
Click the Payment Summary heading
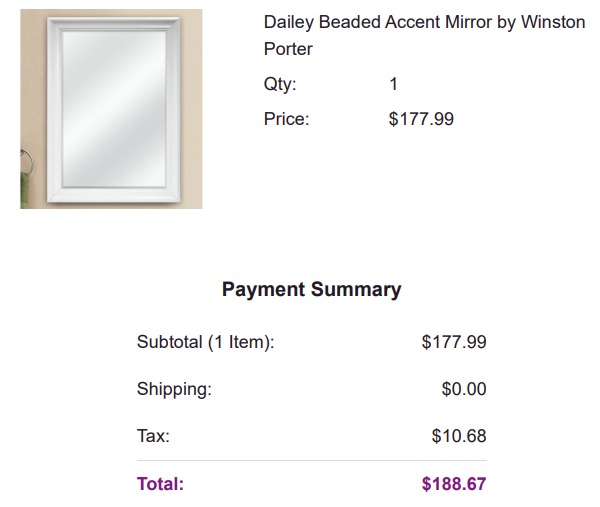tap(311, 289)
